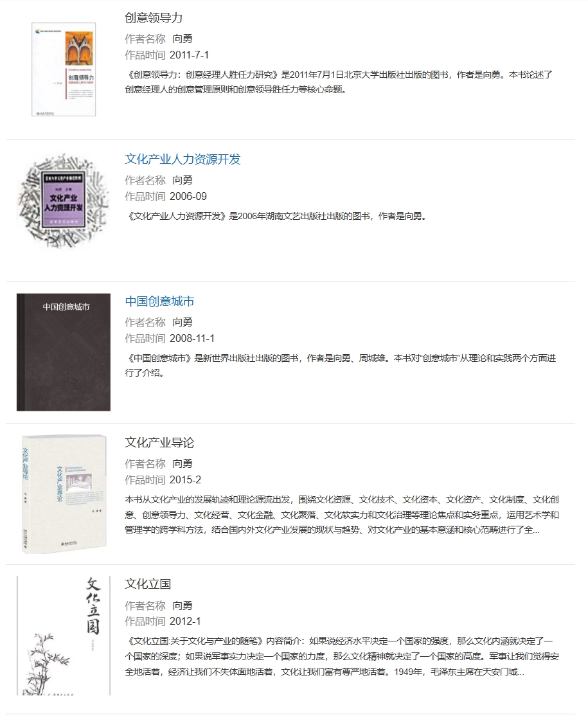588x716 pixels.
Task: Click the date 2011-7-1
Action: click(x=189, y=55)
